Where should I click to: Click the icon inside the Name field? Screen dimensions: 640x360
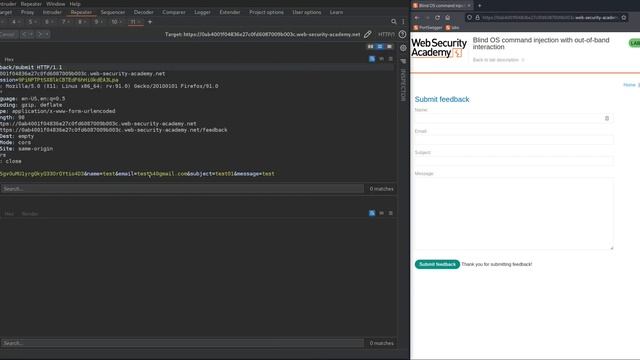(x=607, y=118)
